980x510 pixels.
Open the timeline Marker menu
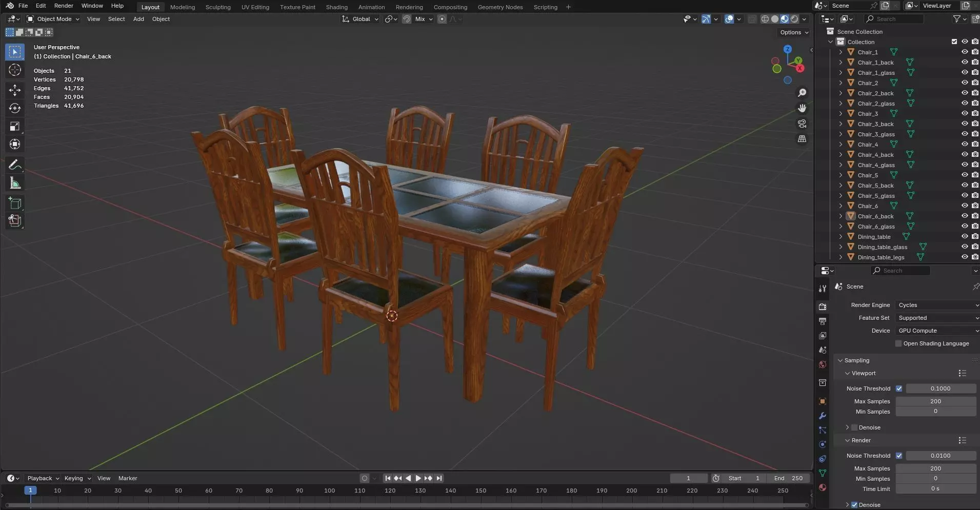click(128, 478)
